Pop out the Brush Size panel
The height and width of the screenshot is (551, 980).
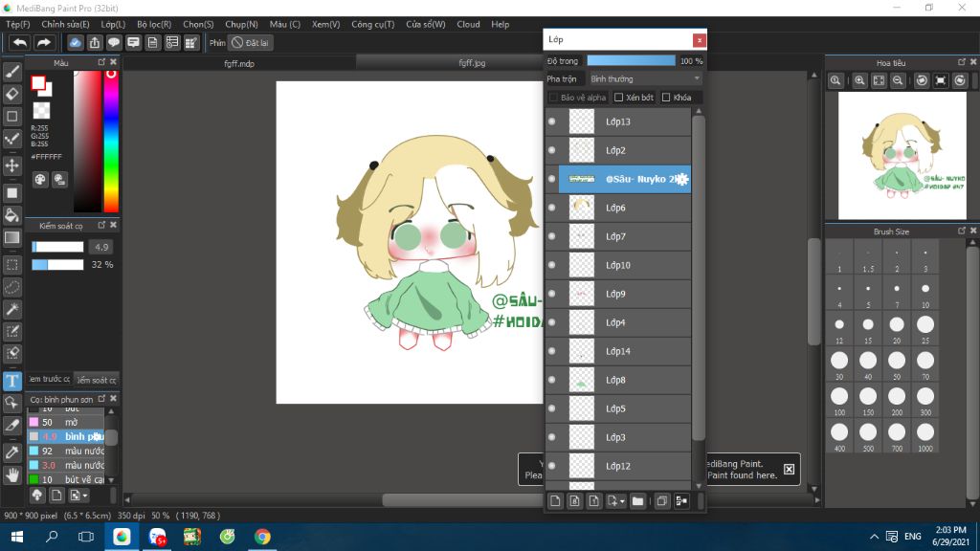pyautogui.click(x=961, y=231)
